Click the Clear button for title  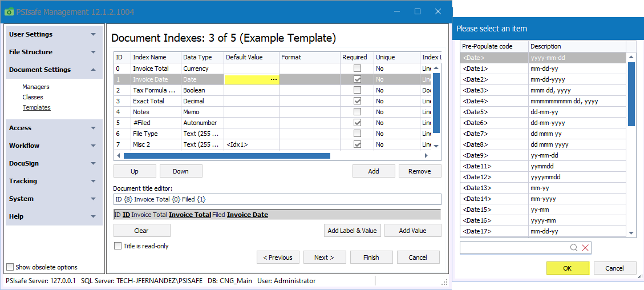point(141,231)
